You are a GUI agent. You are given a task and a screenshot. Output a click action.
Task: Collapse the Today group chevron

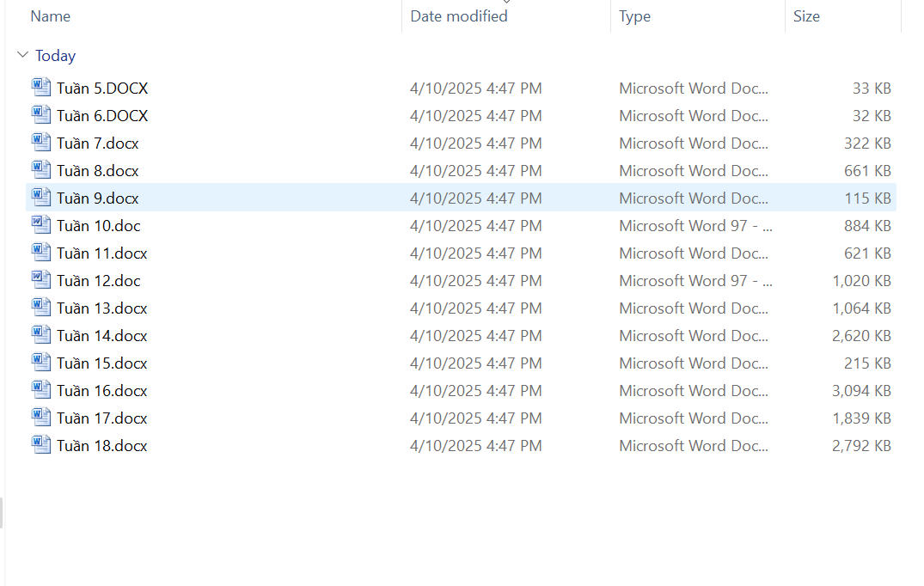tap(22, 56)
